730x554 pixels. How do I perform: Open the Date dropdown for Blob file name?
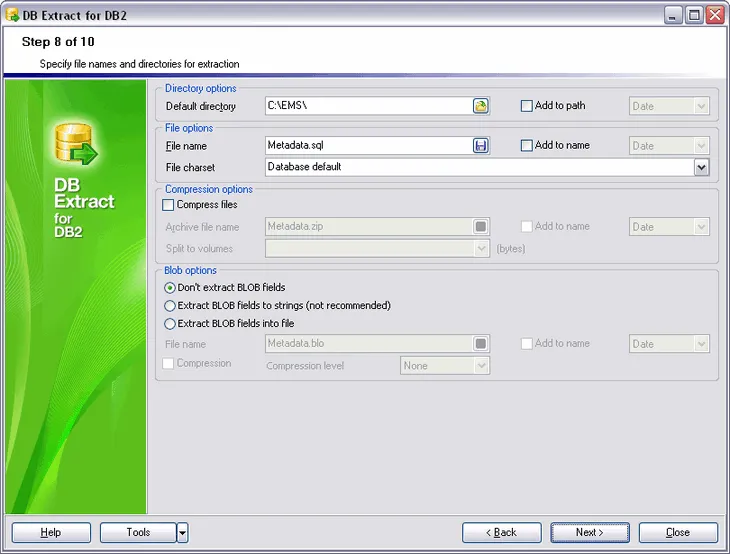click(701, 344)
